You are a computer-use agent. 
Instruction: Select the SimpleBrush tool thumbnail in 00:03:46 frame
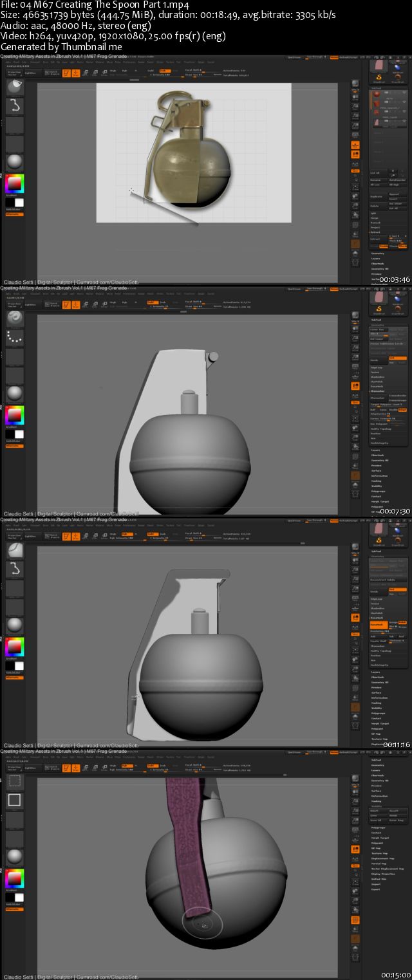[x=379, y=78]
